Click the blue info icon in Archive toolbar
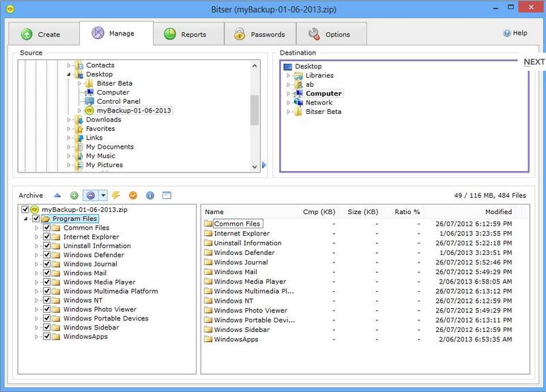This screenshot has height=392, width=546. click(150, 196)
